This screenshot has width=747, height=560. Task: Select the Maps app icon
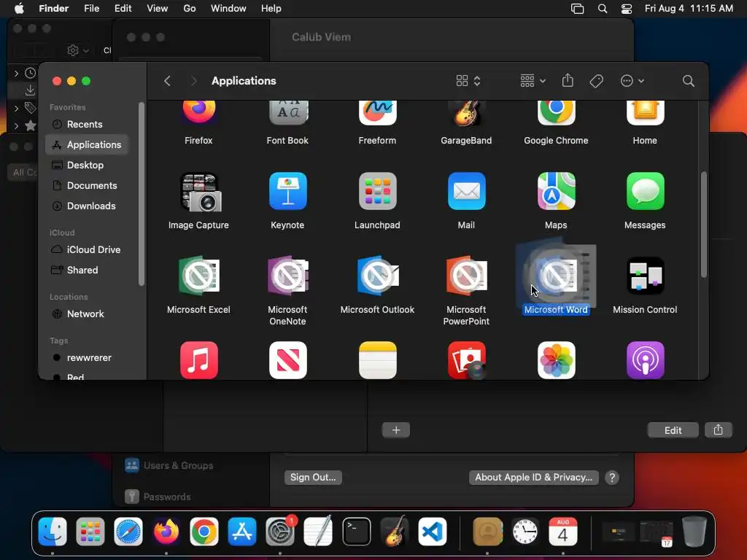coord(556,191)
